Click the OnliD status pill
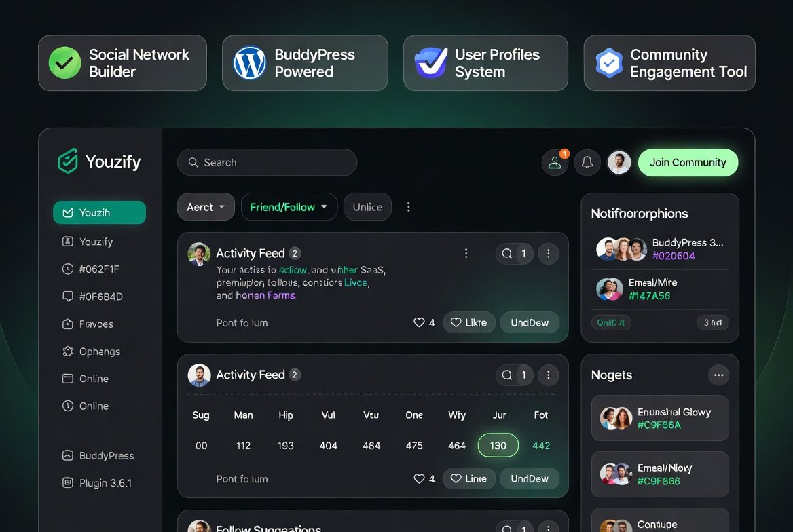The height and width of the screenshot is (532, 793). (x=611, y=322)
